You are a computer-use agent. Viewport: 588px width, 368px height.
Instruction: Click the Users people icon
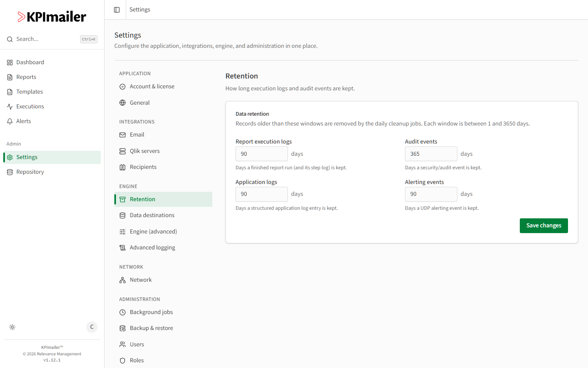(122, 344)
